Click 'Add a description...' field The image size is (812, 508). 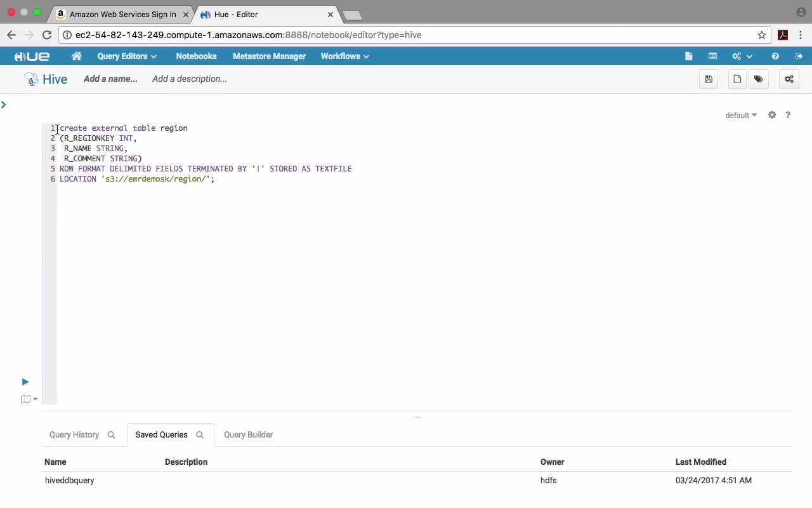[189, 79]
